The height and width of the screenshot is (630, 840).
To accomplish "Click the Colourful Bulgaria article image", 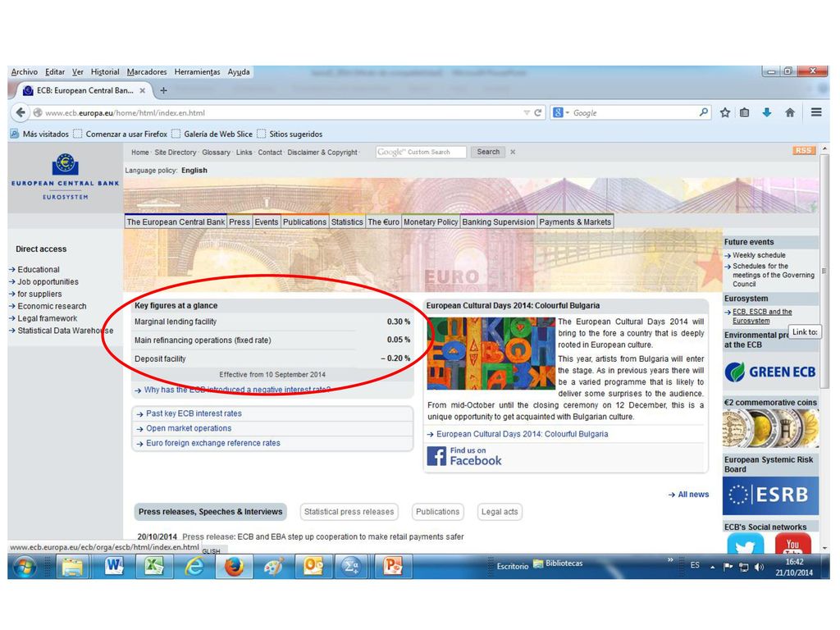I will click(x=491, y=354).
